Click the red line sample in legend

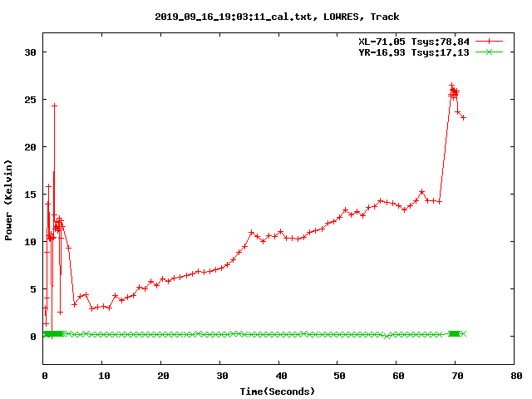click(x=489, y=42)
